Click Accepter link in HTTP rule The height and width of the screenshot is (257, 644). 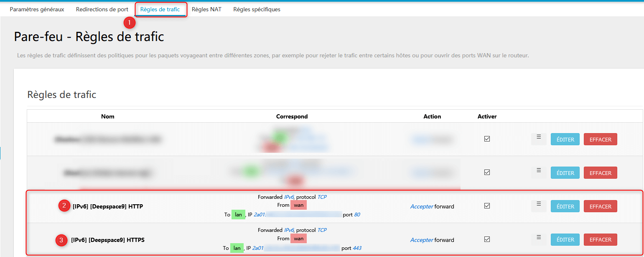tap(421, 206)
